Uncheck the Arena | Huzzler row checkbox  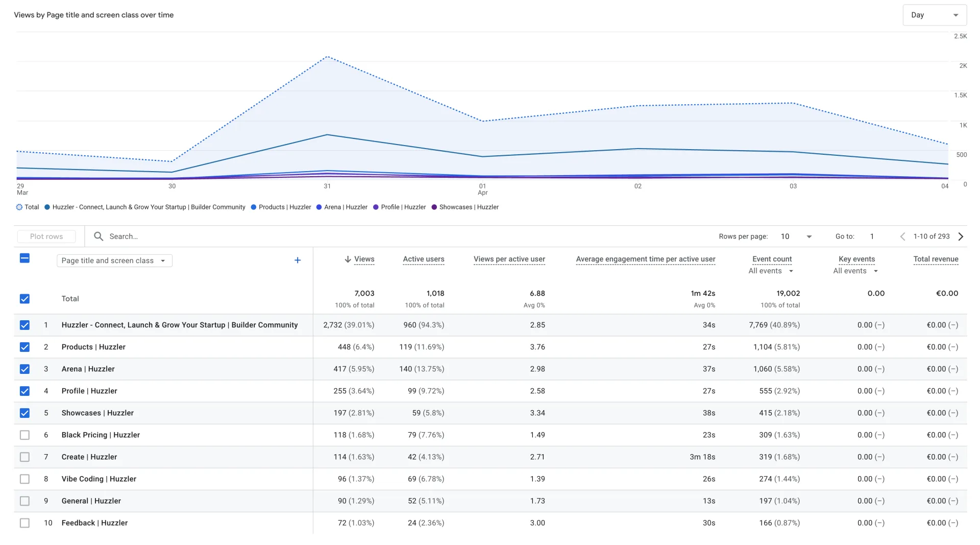tap(24, 369)
